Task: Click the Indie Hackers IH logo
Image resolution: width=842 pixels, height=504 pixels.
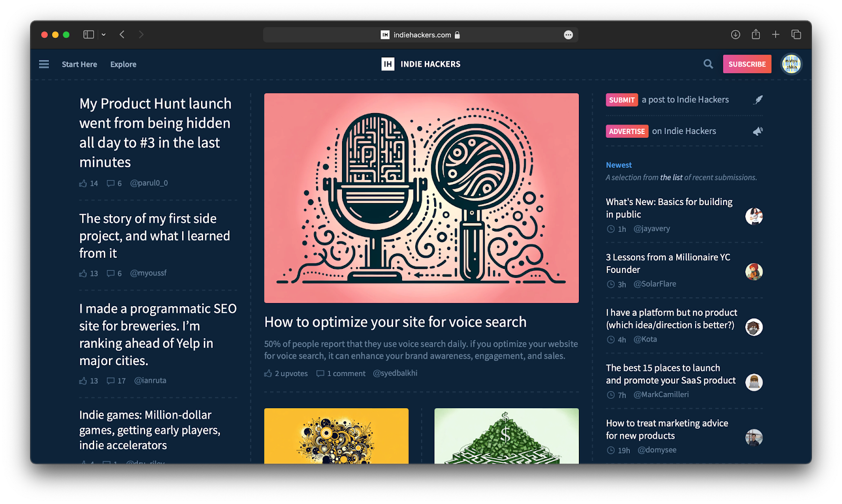Action: click(x=388, y=64)
